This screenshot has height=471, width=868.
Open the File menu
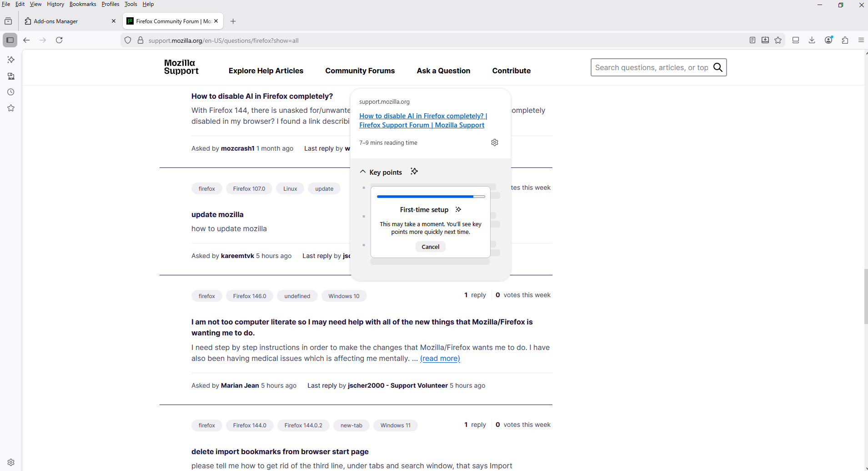[6, 4]
